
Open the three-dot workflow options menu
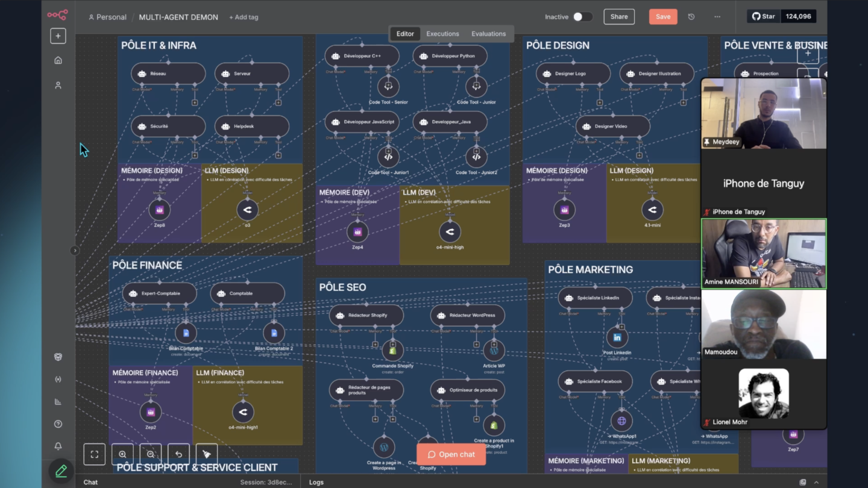pos(717,17)
